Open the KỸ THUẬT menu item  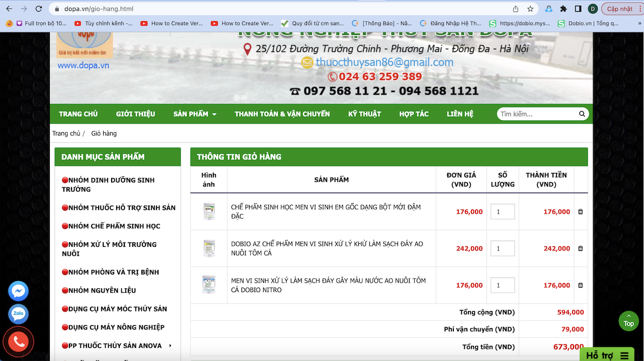point(364,114)
